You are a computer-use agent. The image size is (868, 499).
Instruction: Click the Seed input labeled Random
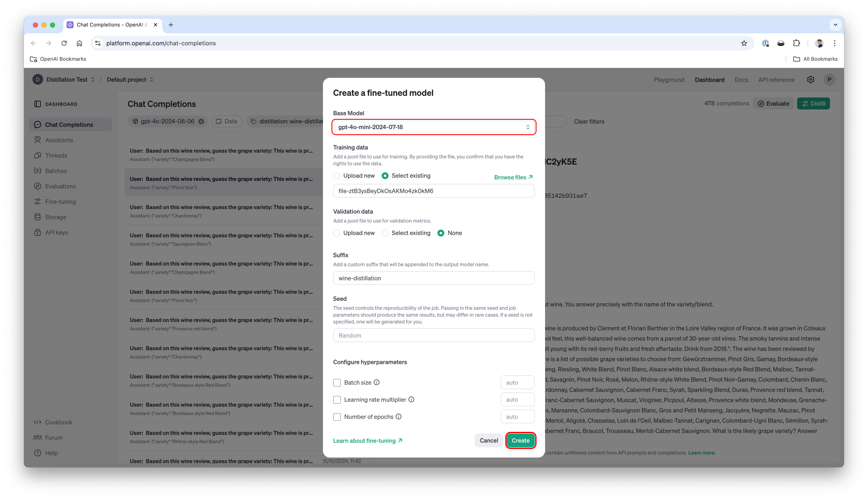pyautogui.click(x=433, y=335)
